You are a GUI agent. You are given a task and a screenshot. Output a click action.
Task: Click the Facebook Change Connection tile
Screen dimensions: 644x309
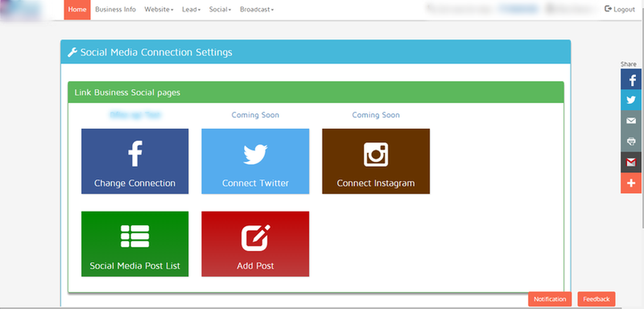(x=135, y=161)
